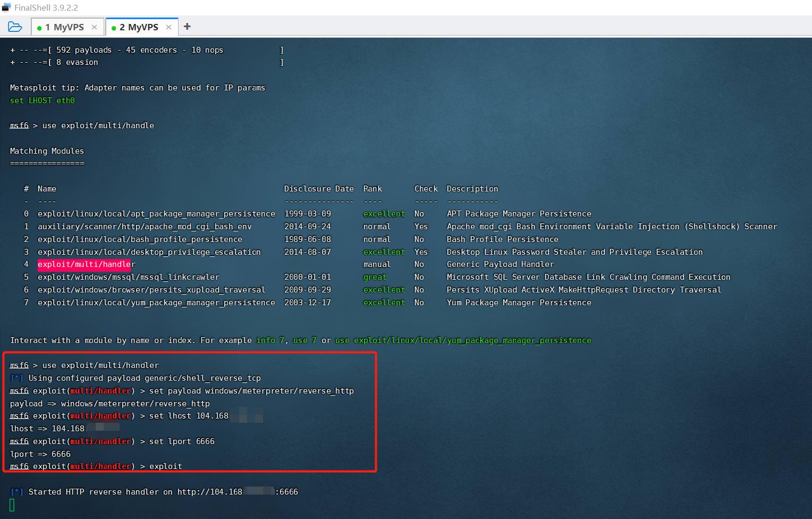Click the Rank column header
812x519 pixels.
click(x=373, y=189)
